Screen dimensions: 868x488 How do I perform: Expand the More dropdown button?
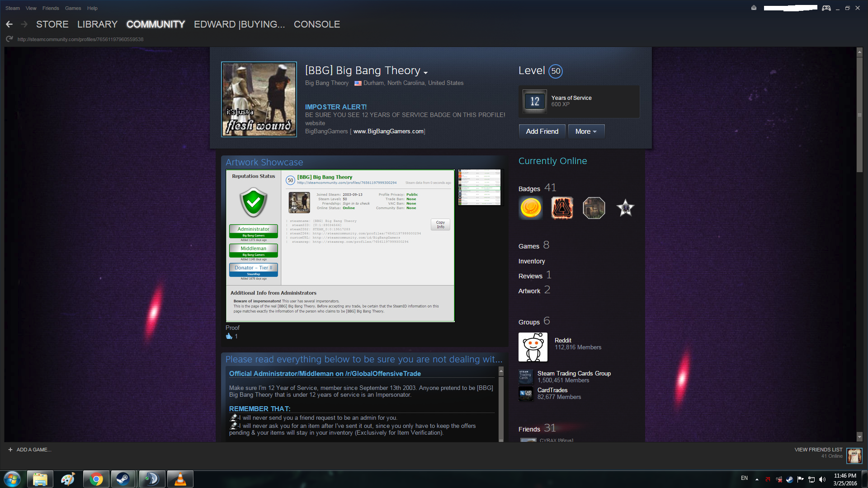coord(586,131)
